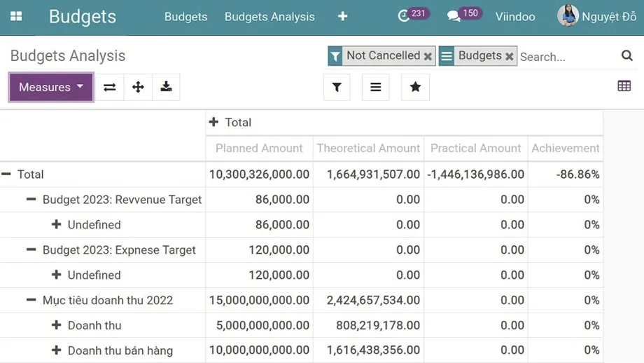644x363 pixels.
Task: Remove the Not Cancelled filter
Action: pos(428,56)
